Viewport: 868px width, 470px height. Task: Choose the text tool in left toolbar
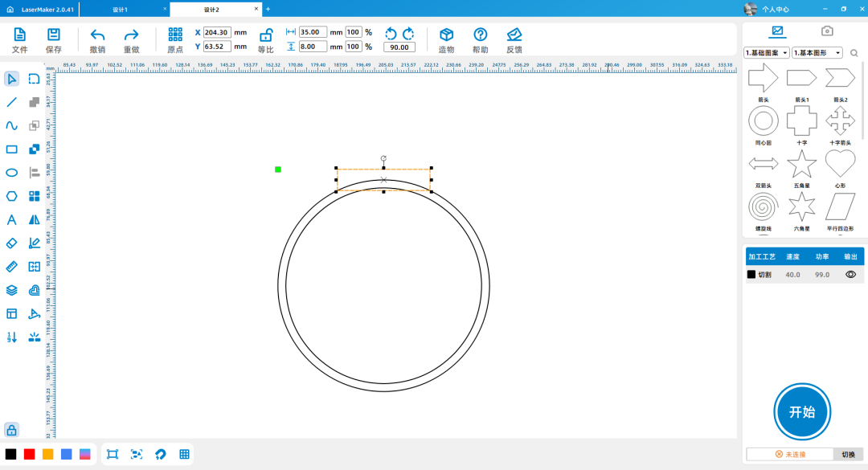click(x=12, y=219)
